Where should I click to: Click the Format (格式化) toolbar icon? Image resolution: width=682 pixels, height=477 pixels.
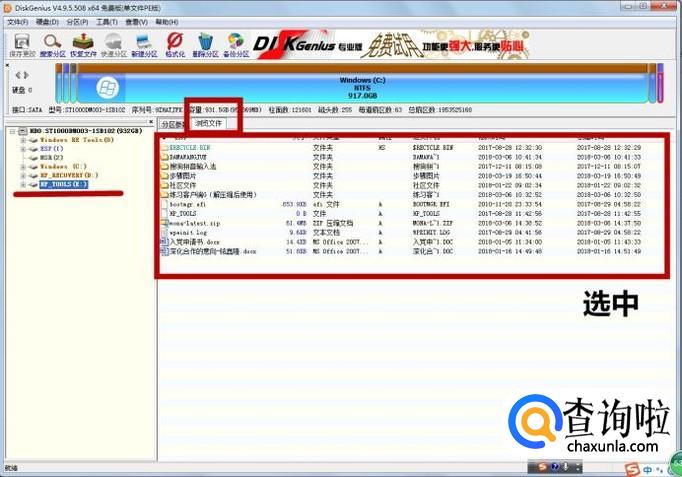pos(175,45)
